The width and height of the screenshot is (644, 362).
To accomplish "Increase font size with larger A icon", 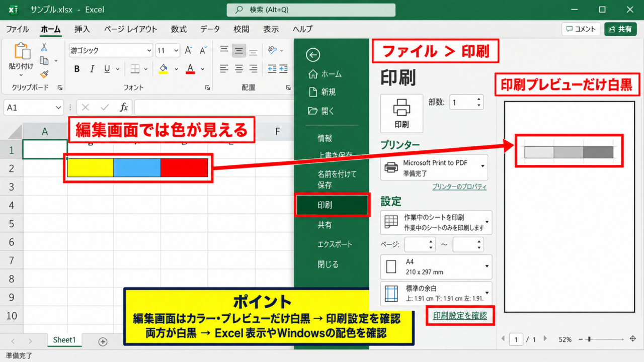I will click(189, 50).
